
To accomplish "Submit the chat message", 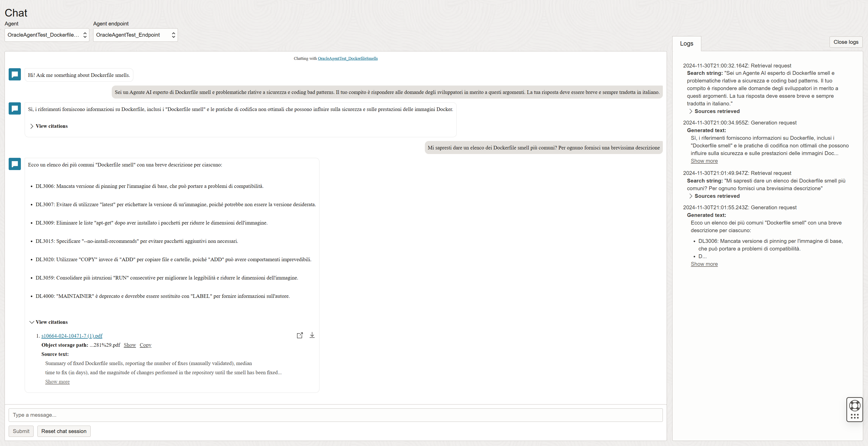I will [x=21, y=431].
